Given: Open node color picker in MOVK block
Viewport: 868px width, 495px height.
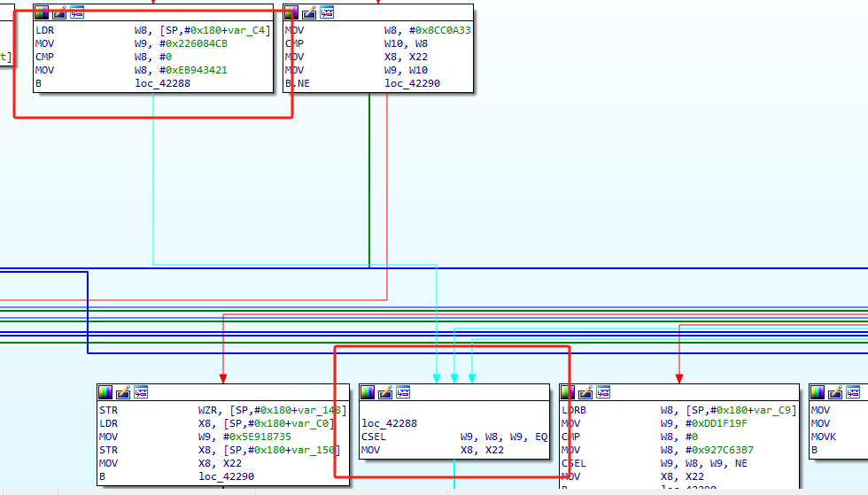Looking at the screenshot, I should pos(818,392).
